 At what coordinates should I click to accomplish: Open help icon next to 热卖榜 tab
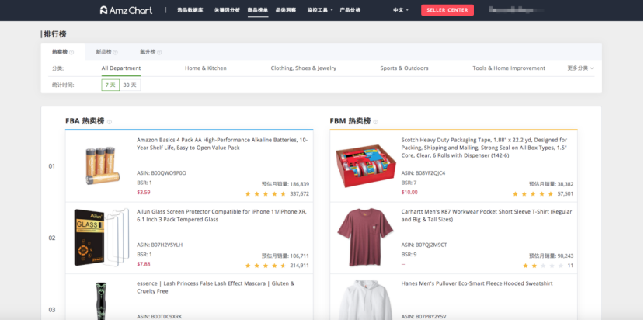(x=72, y=52)
